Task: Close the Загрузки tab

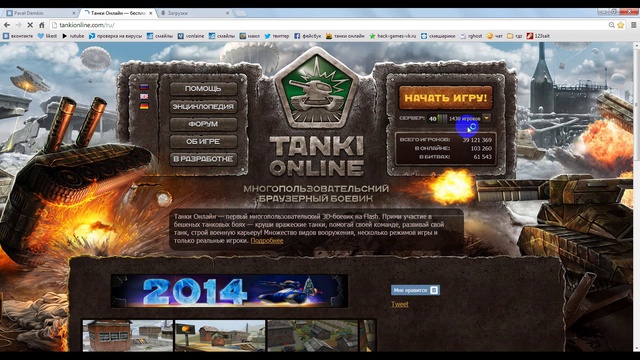Action: coord(228,13)
